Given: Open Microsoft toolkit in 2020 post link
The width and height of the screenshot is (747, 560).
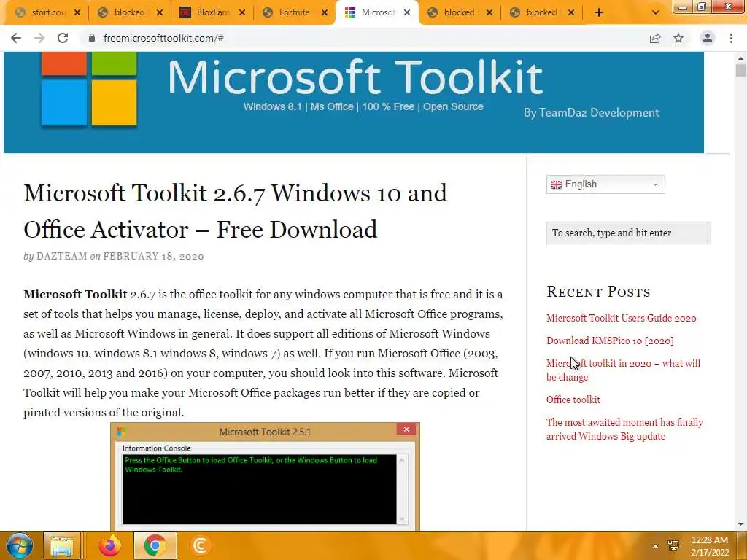Looking at the screenshot, I should pos(623,370).
